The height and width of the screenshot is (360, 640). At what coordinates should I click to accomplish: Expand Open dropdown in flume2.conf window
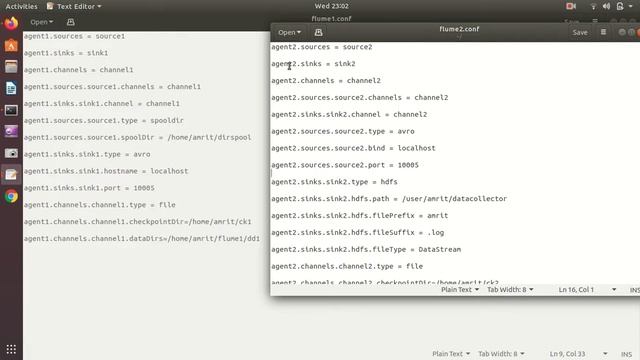tap(289, 32)
